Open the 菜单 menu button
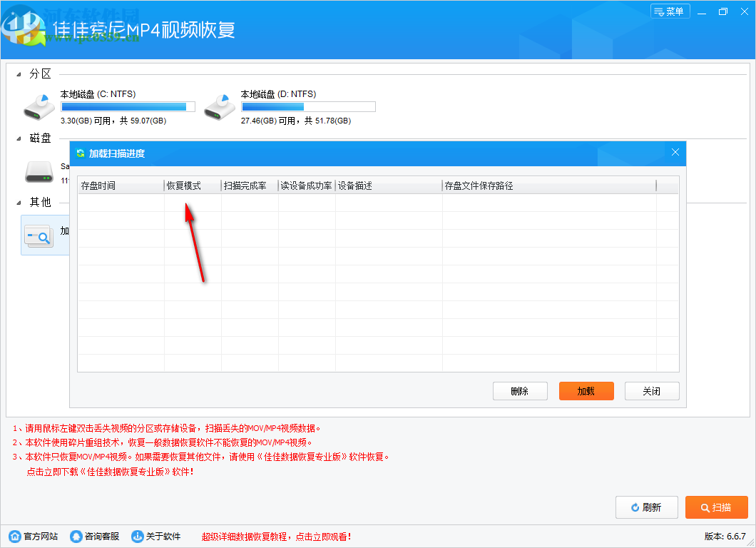 [670, 11]
